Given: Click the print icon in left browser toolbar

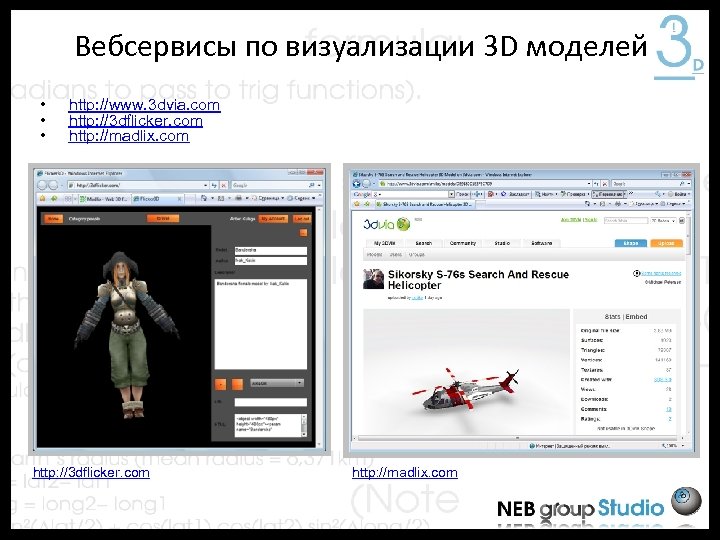Looking at the screenshot, I should pyautogui.click(x=238, y=198).
